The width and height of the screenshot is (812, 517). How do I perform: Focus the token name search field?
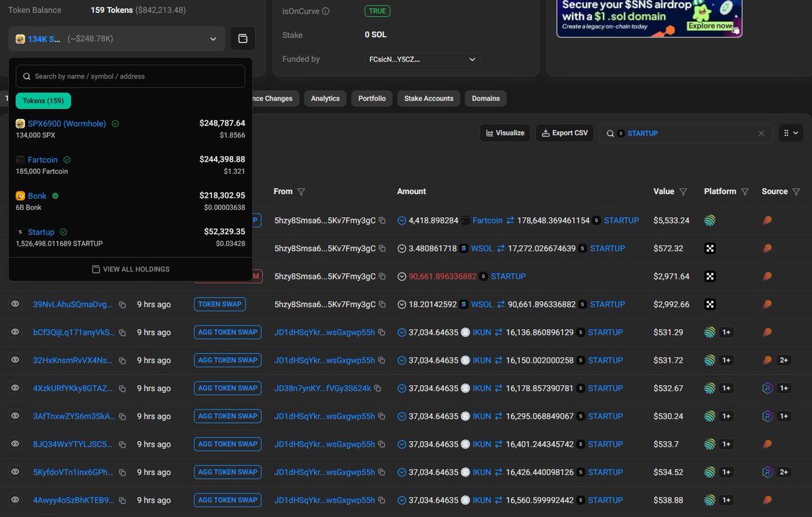(x=131, y=76)
